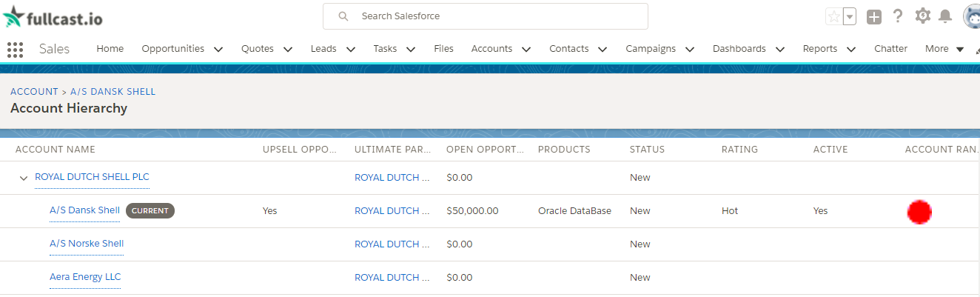Click the ACTIVE column header
980x297 pixels.
click(x=830, y=150)
